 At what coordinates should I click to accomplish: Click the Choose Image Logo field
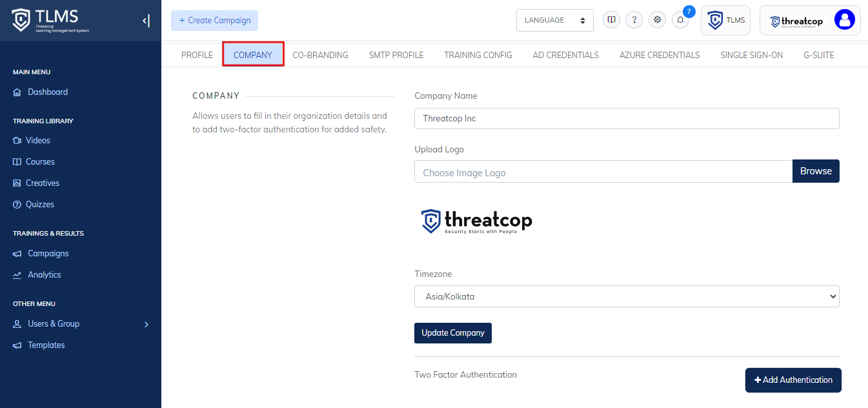603,172
